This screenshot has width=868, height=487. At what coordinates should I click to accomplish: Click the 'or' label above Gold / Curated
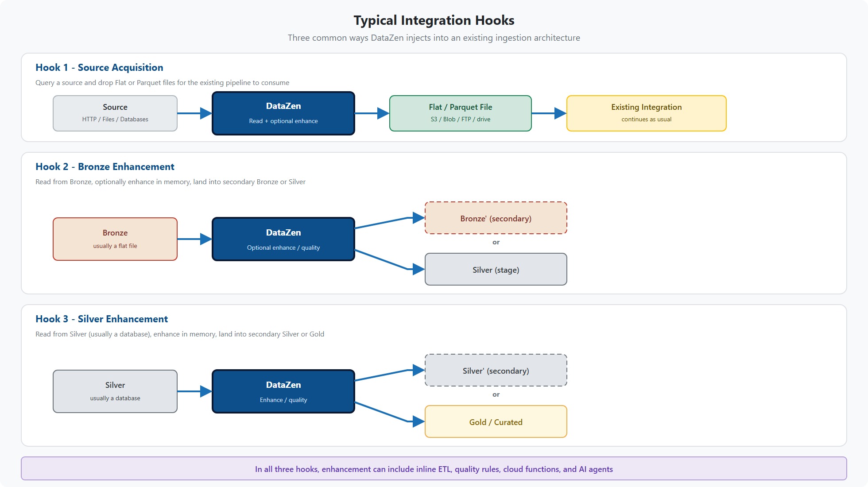pyautogui.click(x=496, y=394)
